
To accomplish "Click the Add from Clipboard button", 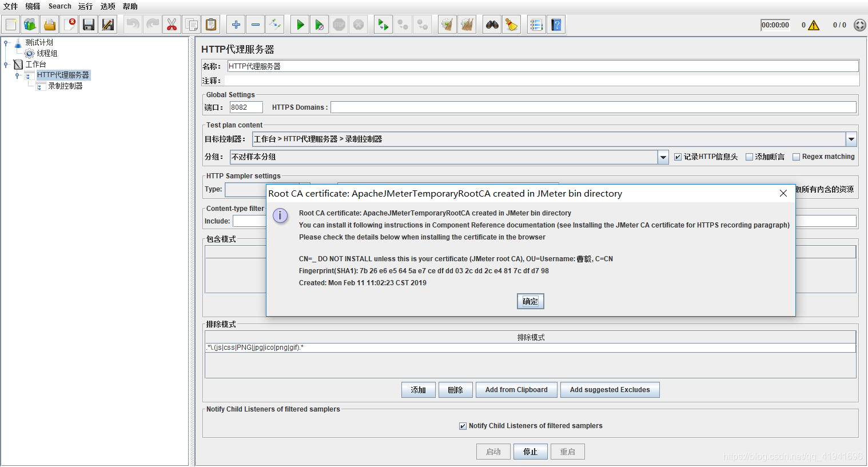I will [516, 390].
